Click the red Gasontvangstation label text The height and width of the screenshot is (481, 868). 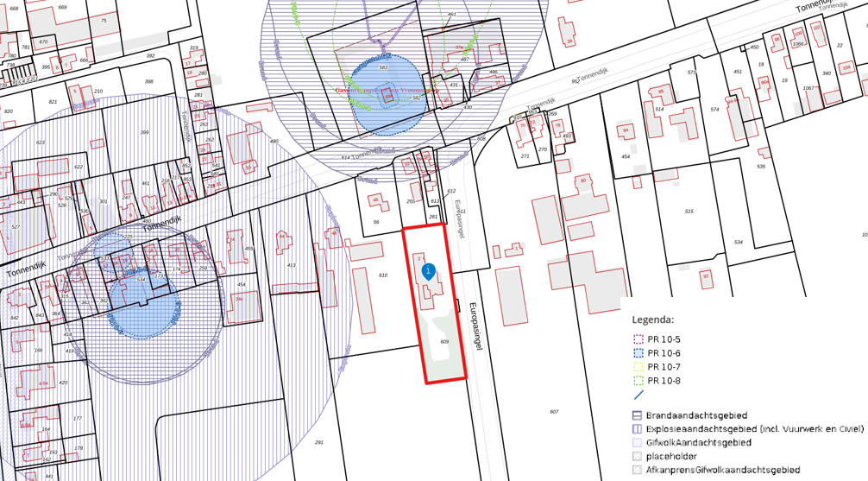click(x=387, y=90)
